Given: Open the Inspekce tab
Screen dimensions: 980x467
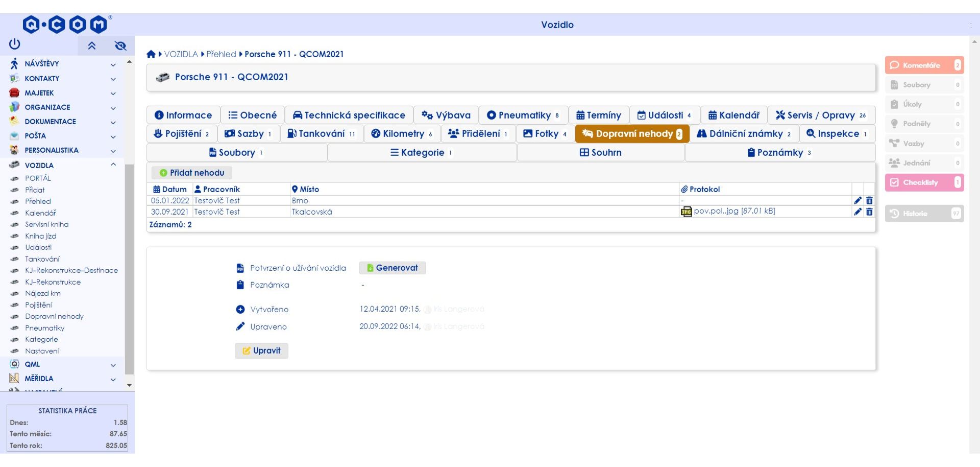Looking at the screenshot, I should point(837,133).
